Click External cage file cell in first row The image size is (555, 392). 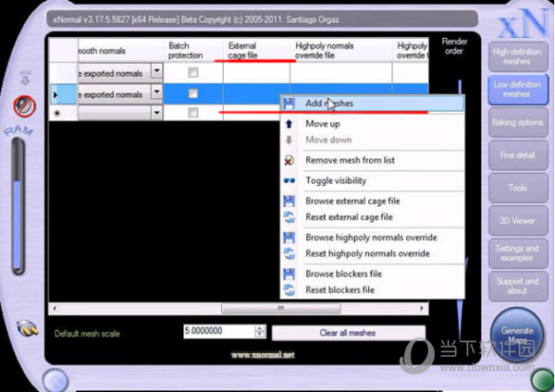click(x=256, y=73)
